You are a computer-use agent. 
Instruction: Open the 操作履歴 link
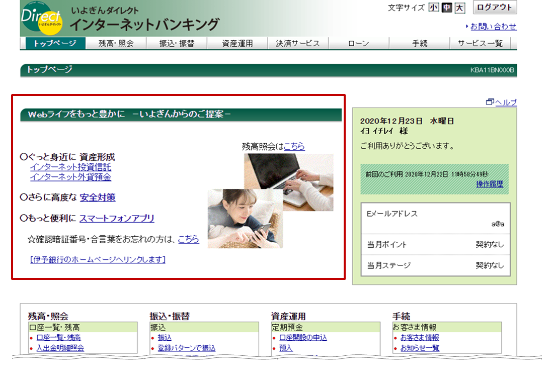(x=490, y=184)
